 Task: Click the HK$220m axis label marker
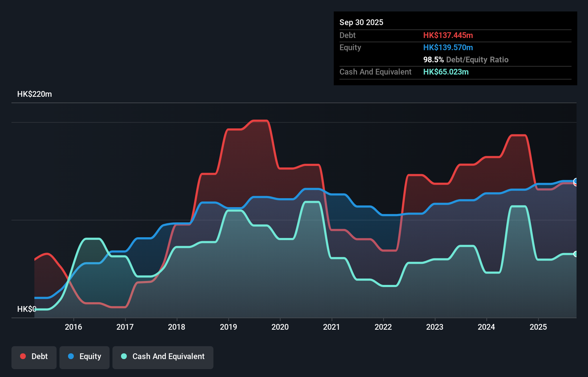(x=35, y=94)
